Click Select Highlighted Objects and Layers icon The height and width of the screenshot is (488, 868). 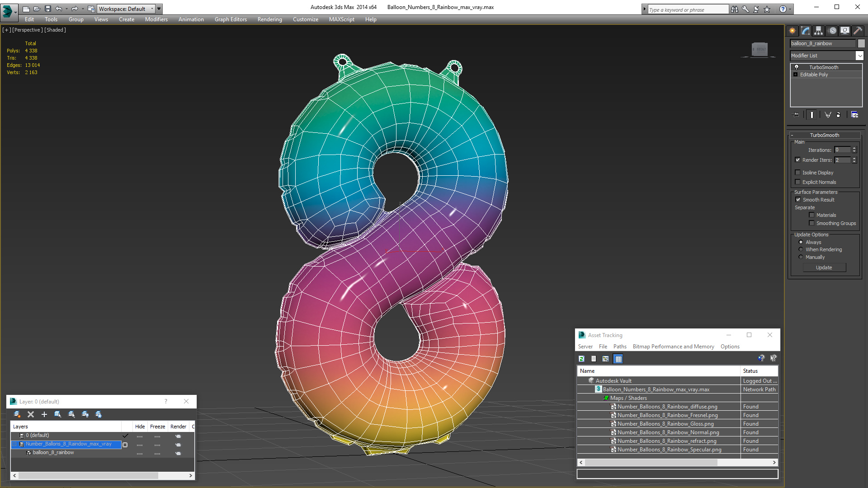click(58, 414)
